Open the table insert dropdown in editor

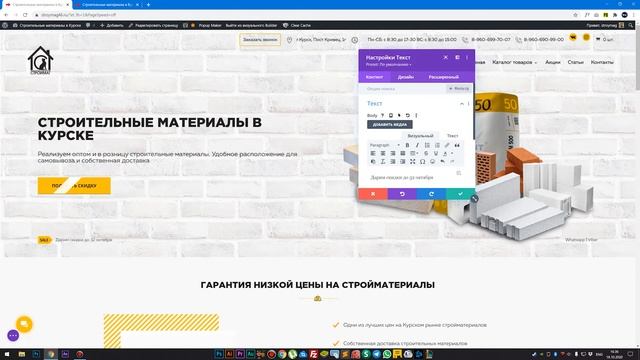414,153
